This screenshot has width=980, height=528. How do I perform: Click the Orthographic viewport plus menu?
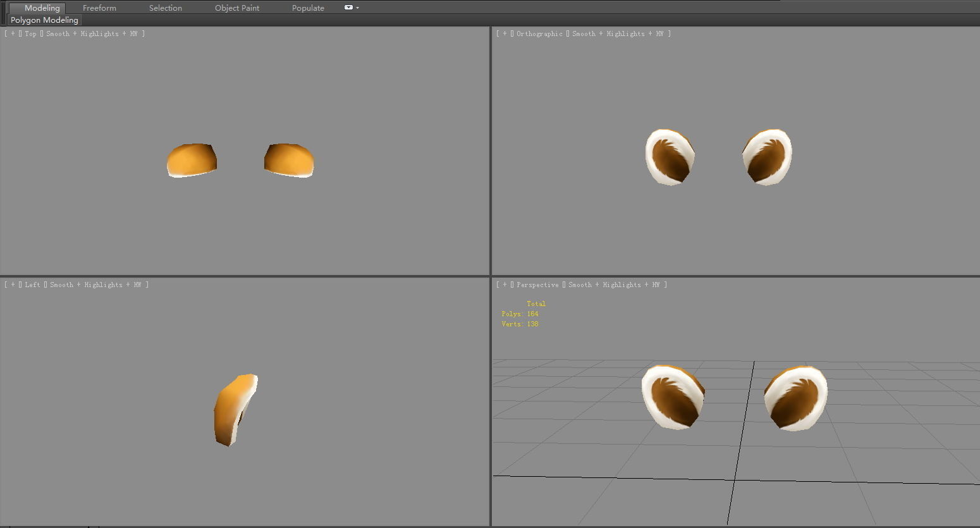pyautogui.click(x=505, y=34)
